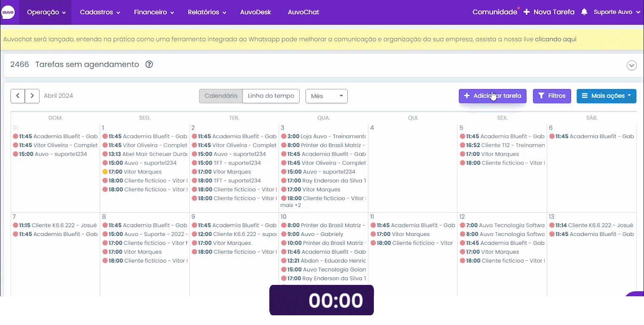Open the Cadastros menu
The width and height of the screenshot is (644, 325).
pyautogui.click(x=100, y=12)
